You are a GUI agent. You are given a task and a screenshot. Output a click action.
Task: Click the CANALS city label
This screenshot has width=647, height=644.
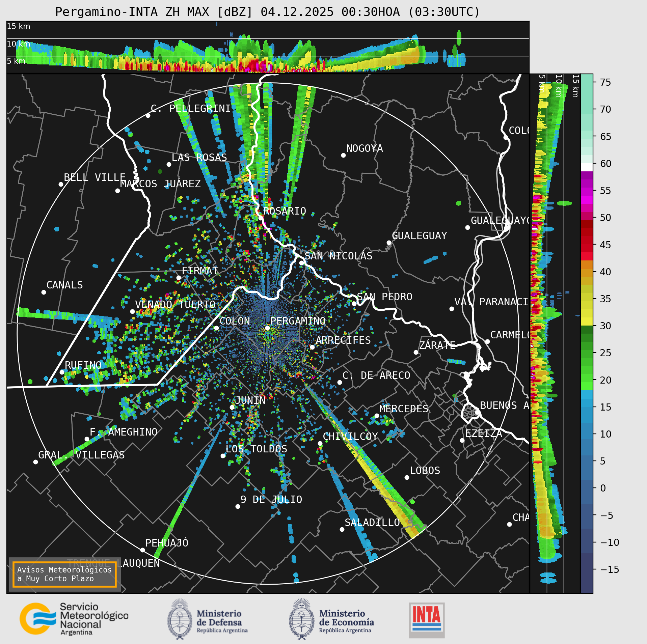(64, 285)
